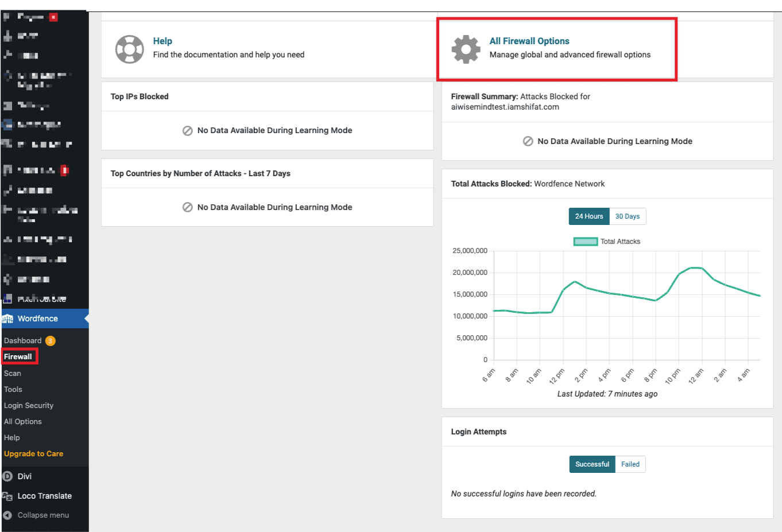The width and height of the screenshot is (782, 532).
Task: Click the no-data icon under Top Countries
Action: tap(188, 207)
